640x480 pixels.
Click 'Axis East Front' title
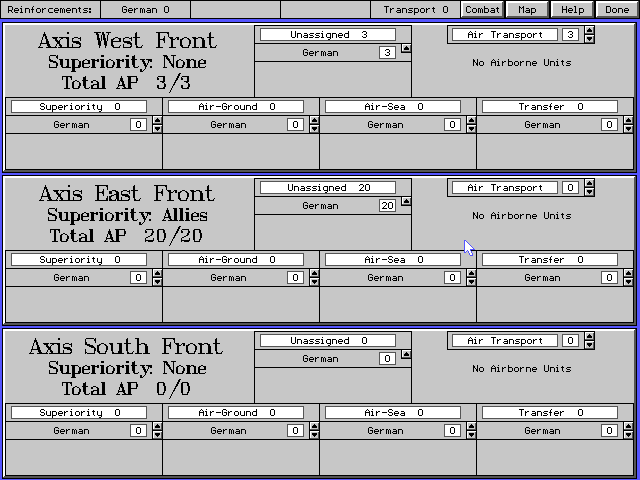point(127,193)
